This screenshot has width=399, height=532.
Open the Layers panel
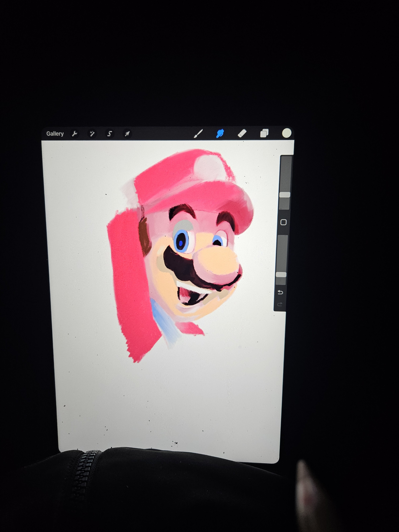264,133
